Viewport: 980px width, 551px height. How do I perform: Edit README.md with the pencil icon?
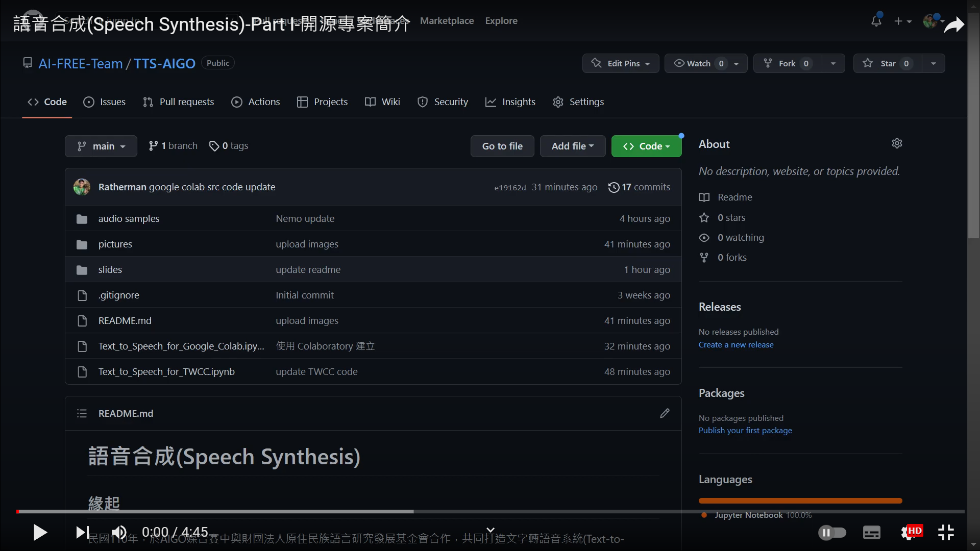pos(665,413)
